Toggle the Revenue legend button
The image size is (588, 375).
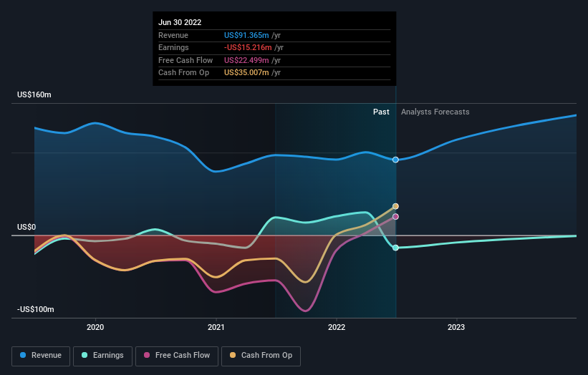41,356
